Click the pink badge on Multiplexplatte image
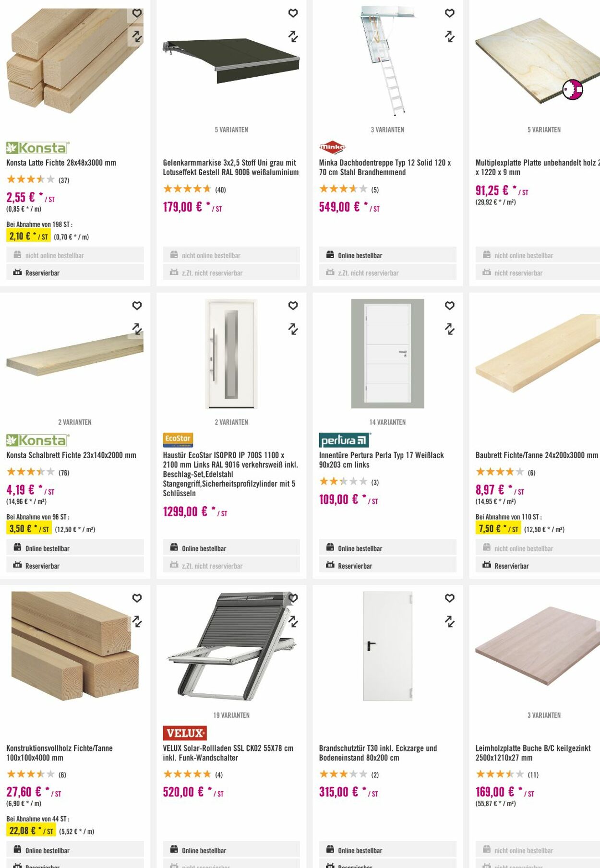Screen dimensions: 600x868 (573, 90)
